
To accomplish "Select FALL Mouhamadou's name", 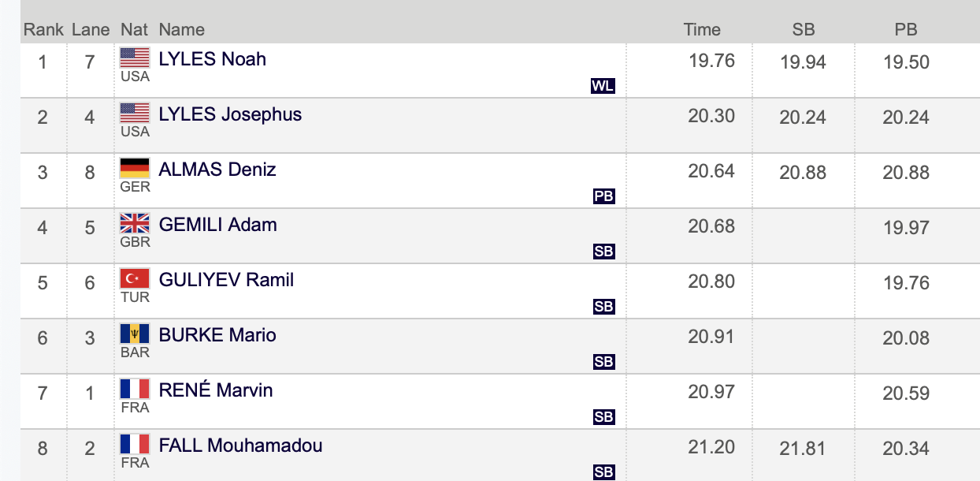I will click(x=240, y=446).
